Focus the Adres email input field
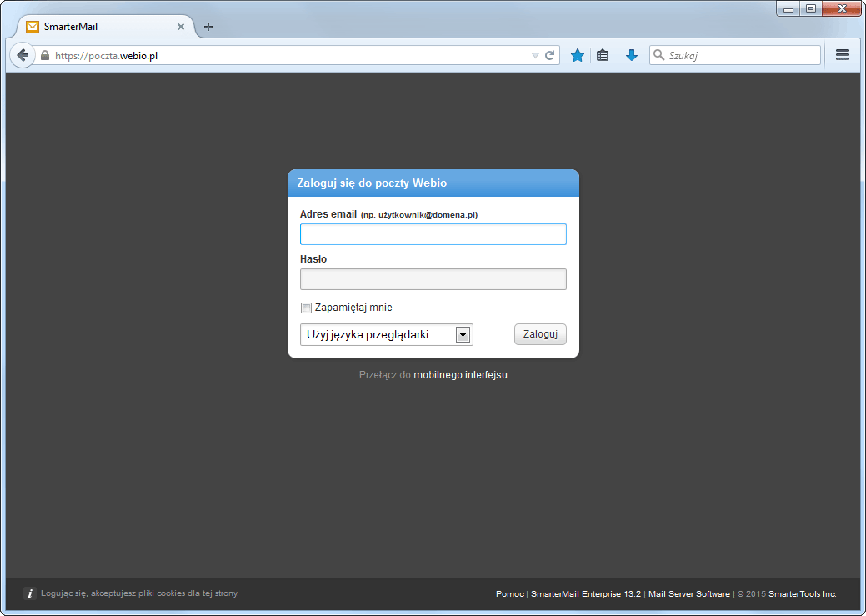Viewport: 866px width, 616px height. point(433,234)
